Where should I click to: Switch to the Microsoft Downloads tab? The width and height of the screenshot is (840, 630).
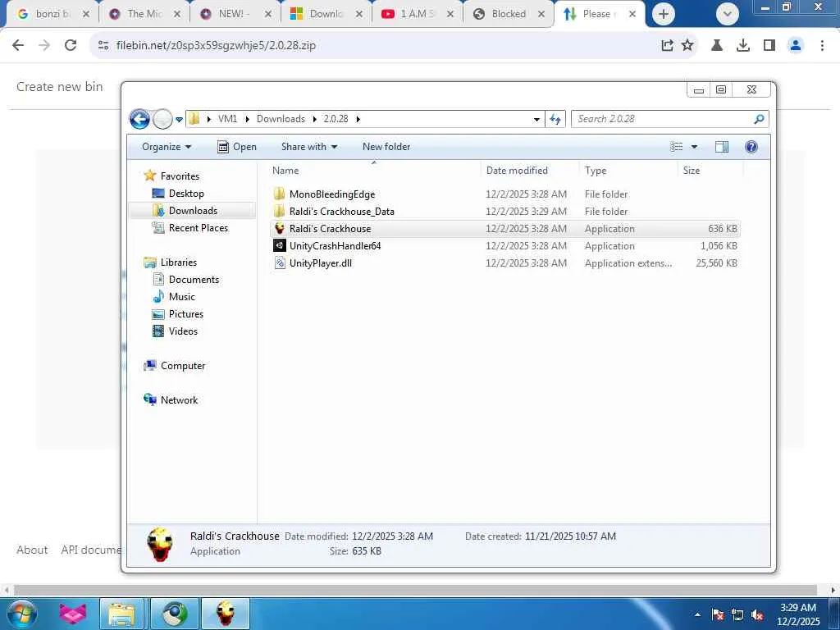tap(326, 14)
